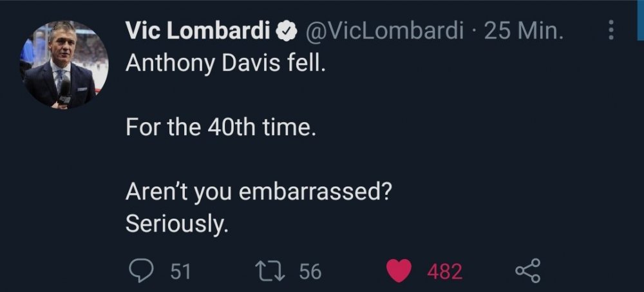Open Vic Lombardi's profile photo
The image size is (644, 292).
click(64, 64)
